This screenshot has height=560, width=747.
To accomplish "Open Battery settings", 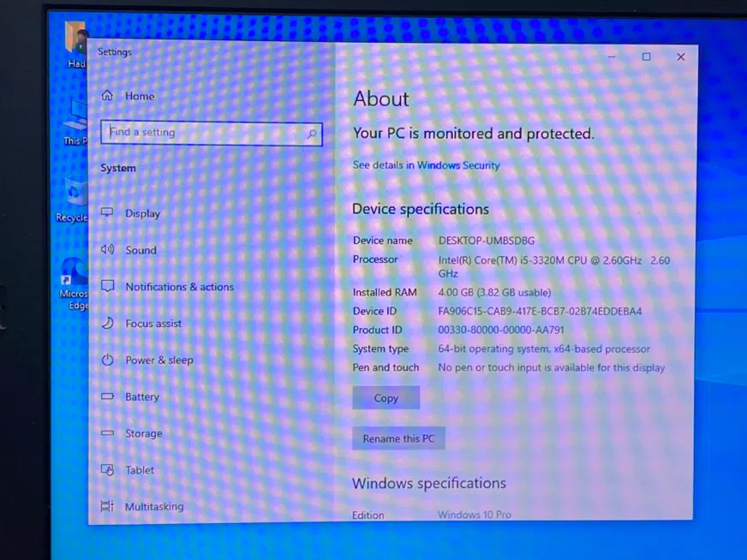I will 142,397.
